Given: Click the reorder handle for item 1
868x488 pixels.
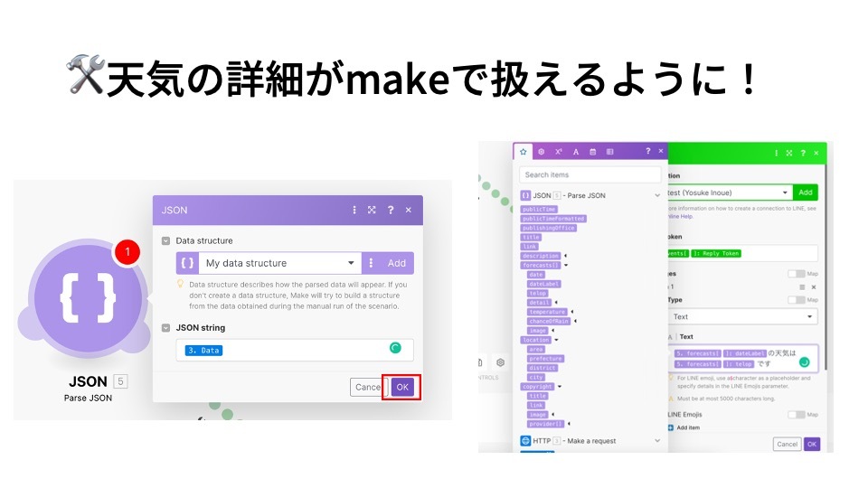Looking at the screenshot, I should 802,287.
